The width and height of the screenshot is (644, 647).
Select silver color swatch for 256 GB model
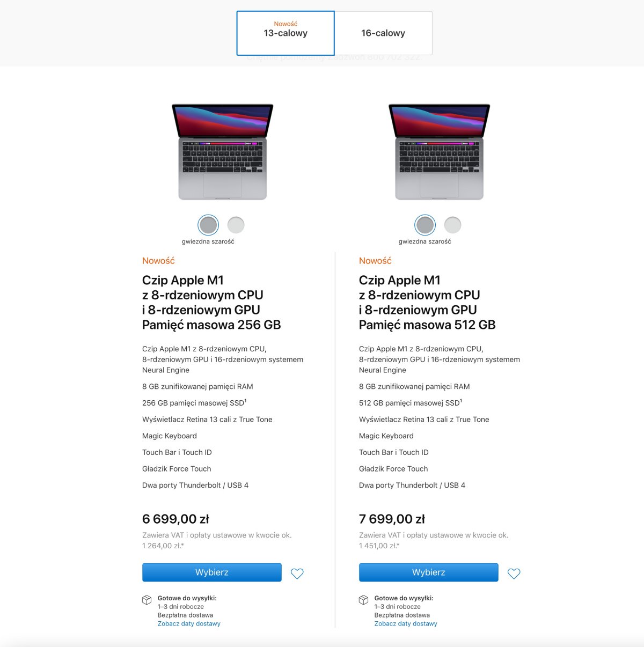[236, 225]
